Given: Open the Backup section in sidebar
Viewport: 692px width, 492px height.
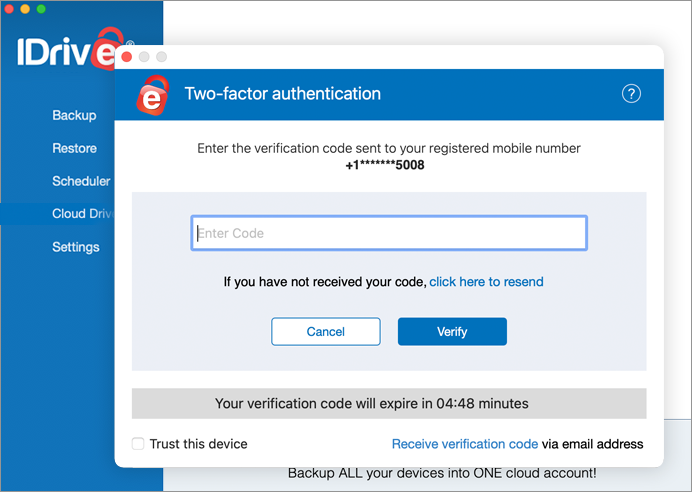Looking at the screenshot, I should pyautogui.click(x=74, y=115).
